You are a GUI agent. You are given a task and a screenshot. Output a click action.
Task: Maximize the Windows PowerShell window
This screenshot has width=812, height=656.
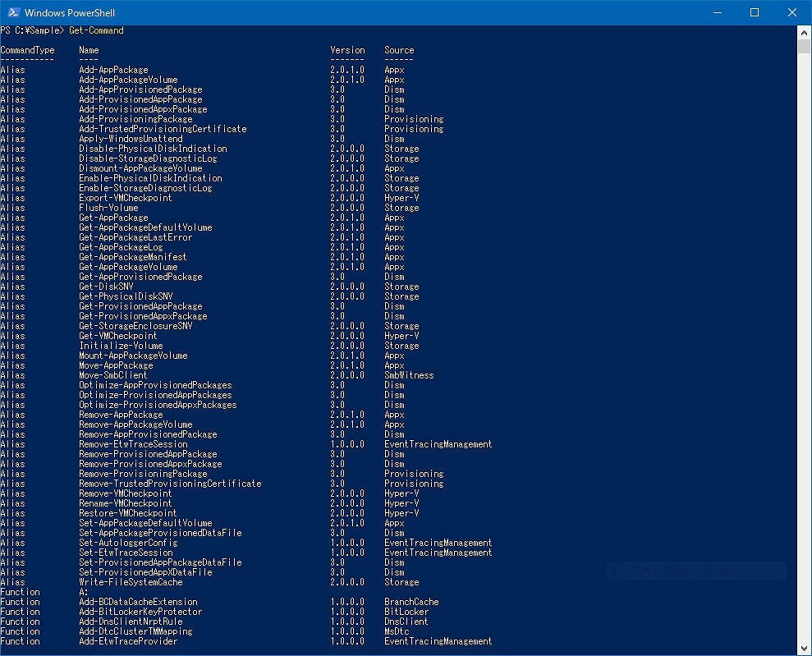tap(755, 12)
